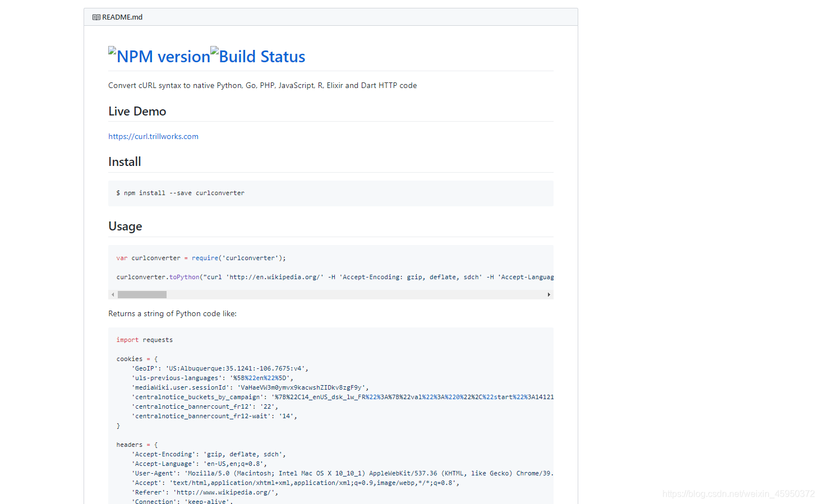Click the 'import requests' code line
820x504 pixels.
[x=144, y=340]
